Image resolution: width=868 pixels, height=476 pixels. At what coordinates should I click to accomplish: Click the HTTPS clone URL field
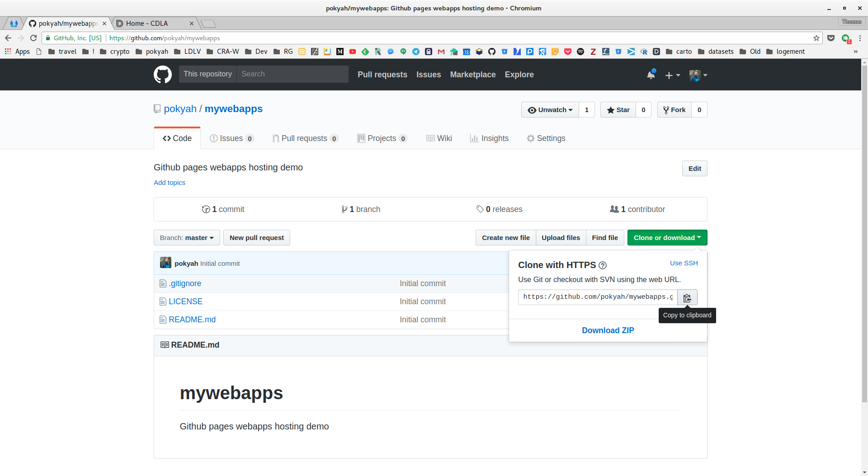(598, 297)
